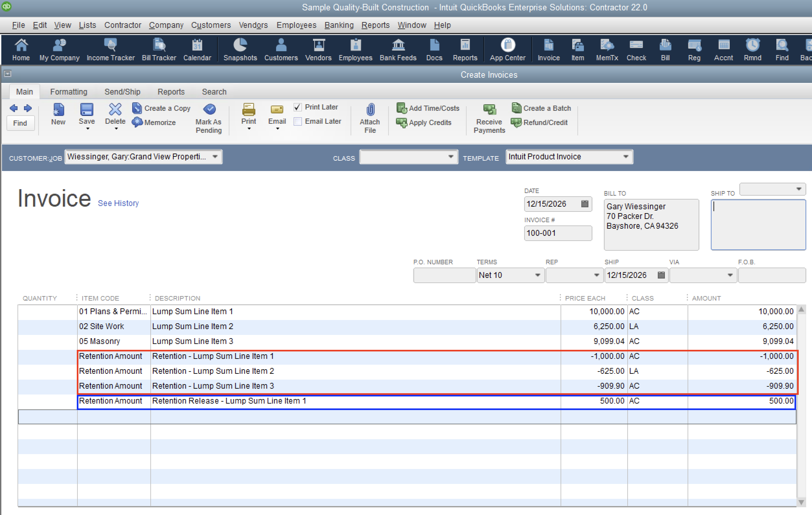Open the Employees center icon
812x515 pixels.
355,50
